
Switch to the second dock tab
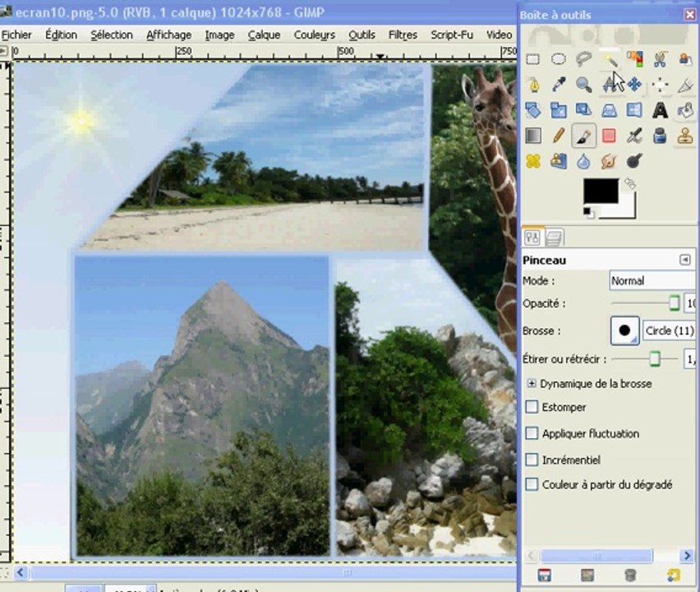coord(554,238)
